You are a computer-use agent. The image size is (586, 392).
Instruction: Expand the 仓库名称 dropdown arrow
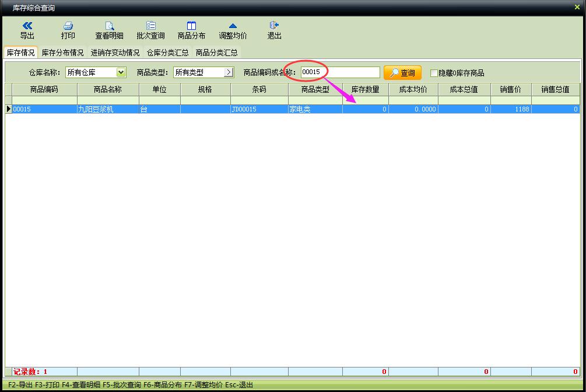pyautogui.click(x=121, y=72)
